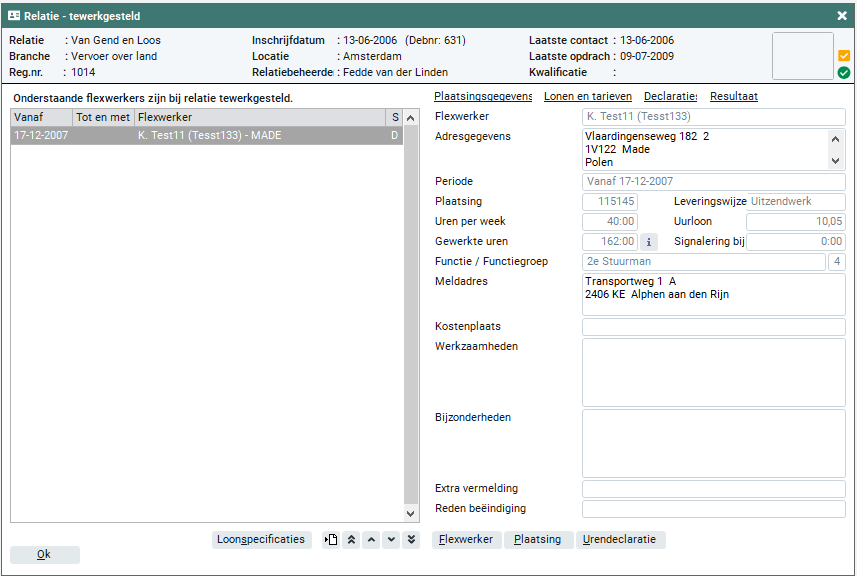Click the Loonspecificaties button
Screen dimensions: 857x576
point(262,540)
